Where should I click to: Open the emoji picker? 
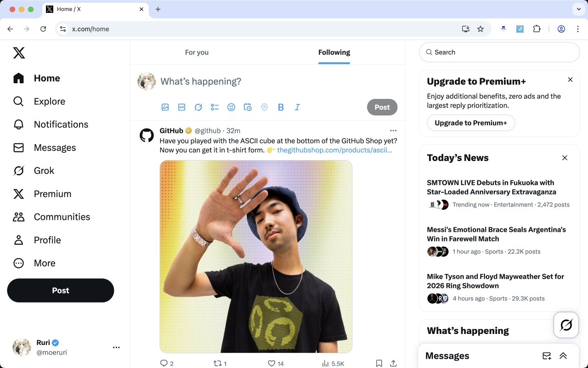(x=231, y=107)
